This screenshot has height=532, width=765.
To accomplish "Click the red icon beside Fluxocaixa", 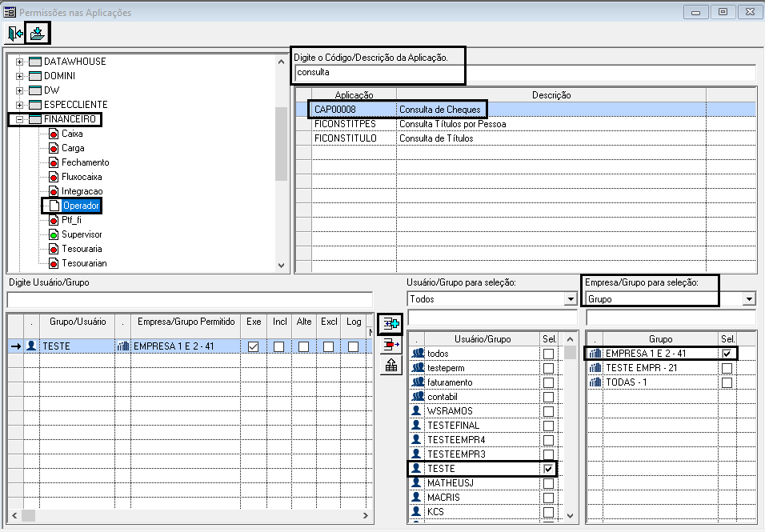I will pyautogui.click(x=54, y=177).
